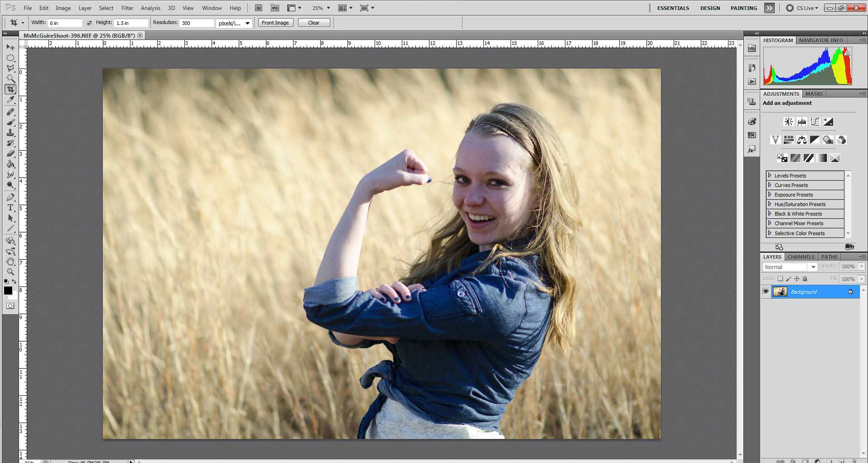The height and width of the screenshot is (463, 868).
Task: Add a Black & White adjustment
Action: pos(815,140)
